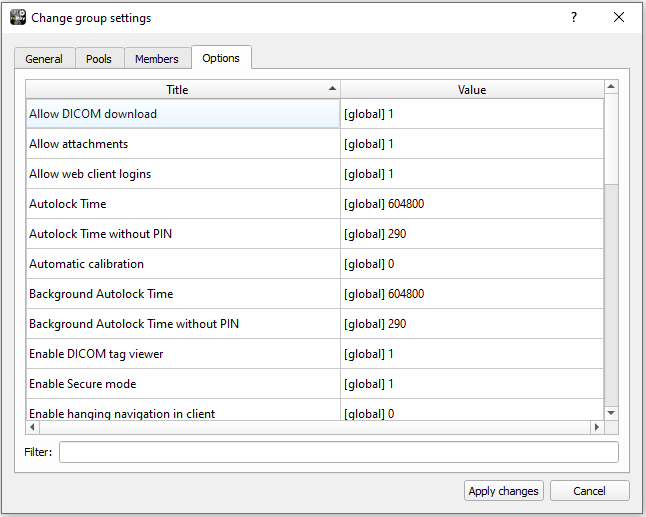Click the Cancel button
Viewport: 646px width, 517px height.
click(x=590, y=491)
